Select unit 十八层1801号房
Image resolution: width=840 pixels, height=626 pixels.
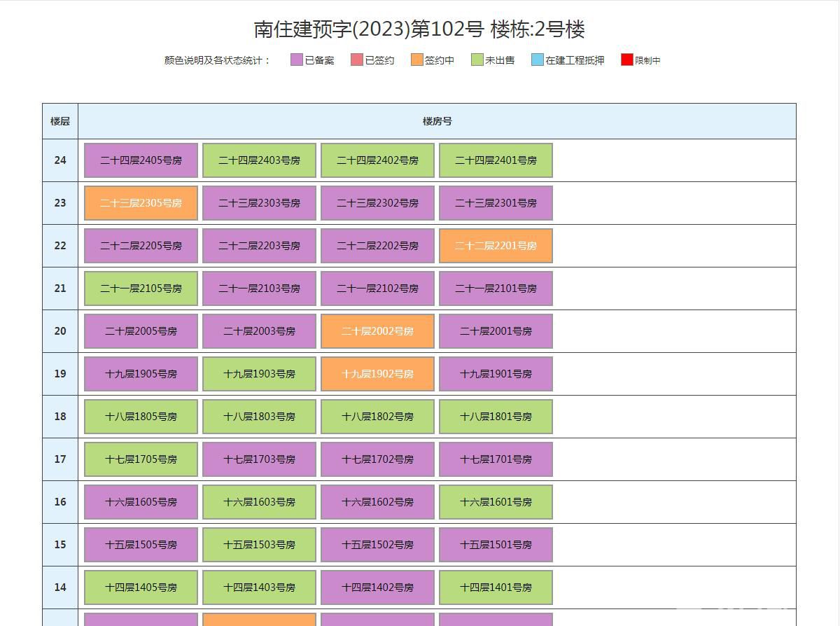[x=496, y=417]
